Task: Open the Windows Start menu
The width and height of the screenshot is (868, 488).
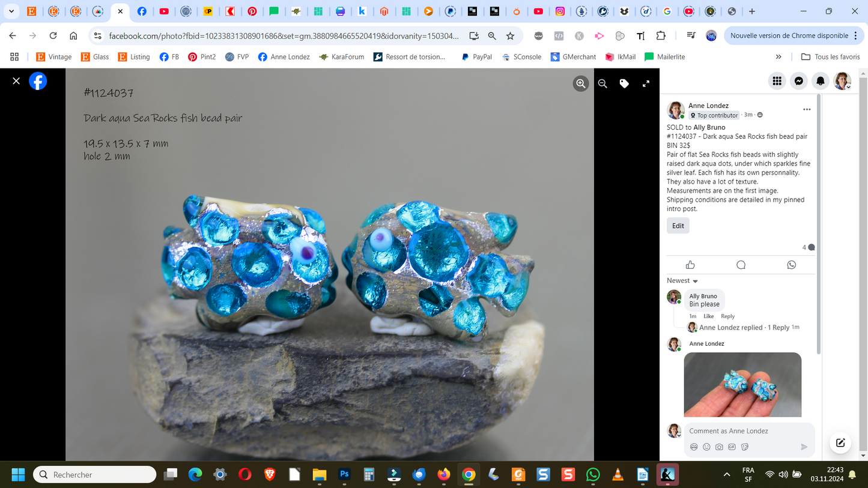Action: click(x=19, y=475)
